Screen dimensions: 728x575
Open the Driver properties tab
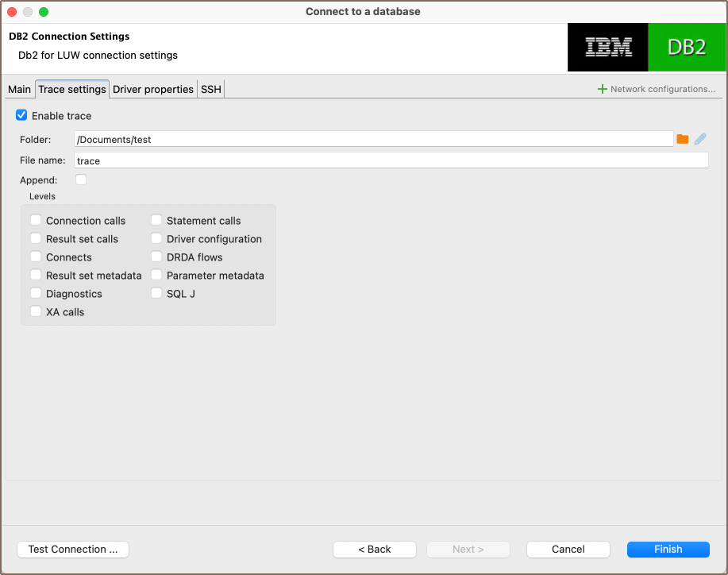tap(153, 90)
